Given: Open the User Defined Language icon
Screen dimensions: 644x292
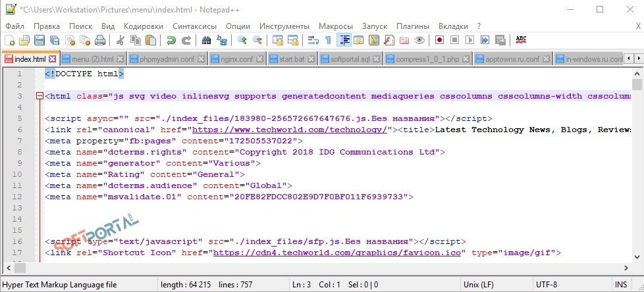Looking at the screenshot, I should click(x=359, y=40).
